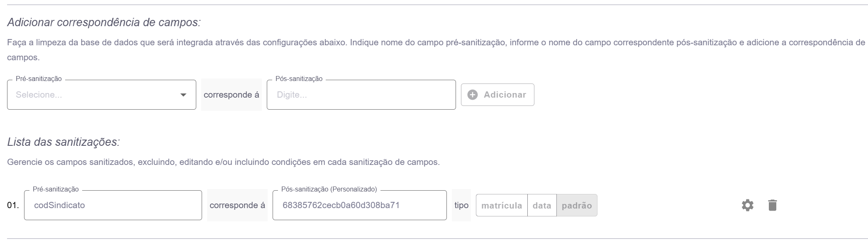This screenshot has width=868, height=243.
Task: Select the data type option
Action: (542, 206)
